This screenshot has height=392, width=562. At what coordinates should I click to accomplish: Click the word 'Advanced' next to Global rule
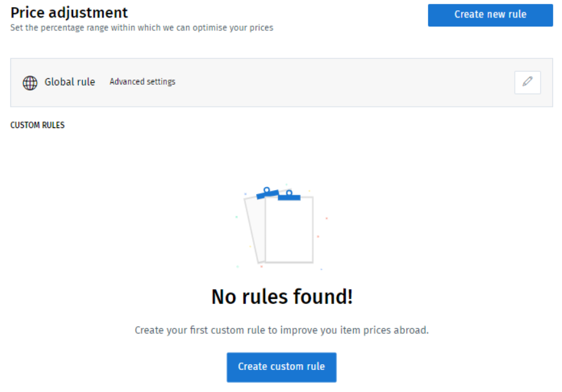coord(127,82)
